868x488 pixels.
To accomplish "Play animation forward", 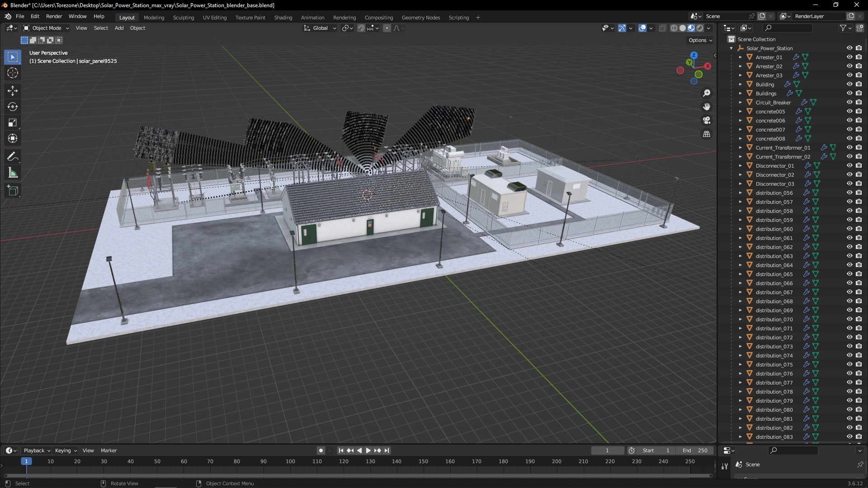I will [368, 450].
